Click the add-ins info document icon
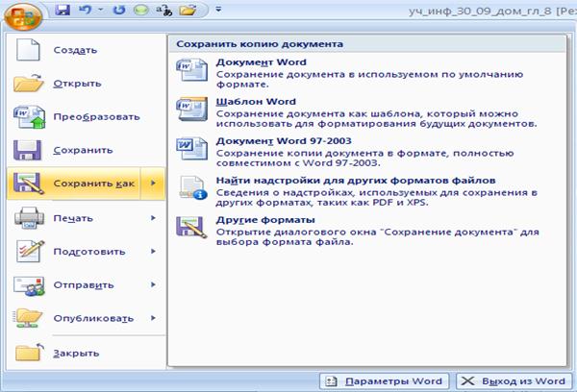This screenshot has width=577, height=392. (x=193, y=187)
